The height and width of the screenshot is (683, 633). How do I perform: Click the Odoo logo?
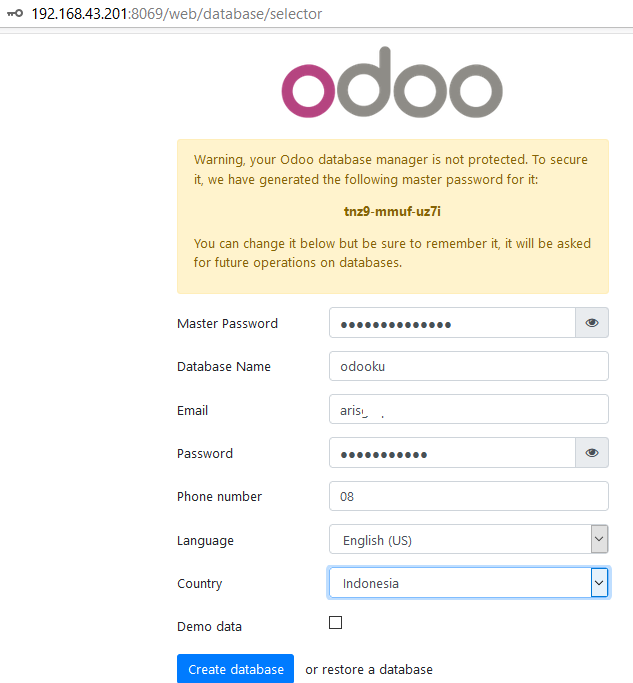(392, 82)
